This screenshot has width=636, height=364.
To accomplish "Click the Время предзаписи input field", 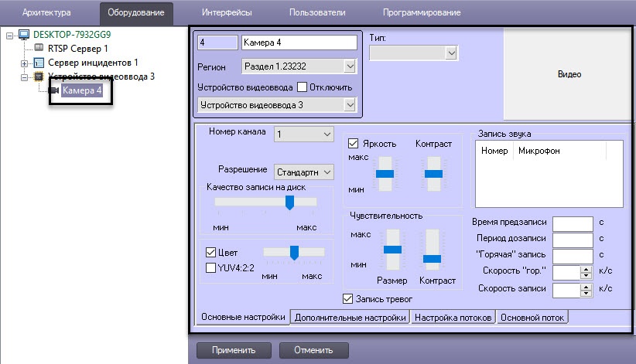I will click(x=573, y=223).
